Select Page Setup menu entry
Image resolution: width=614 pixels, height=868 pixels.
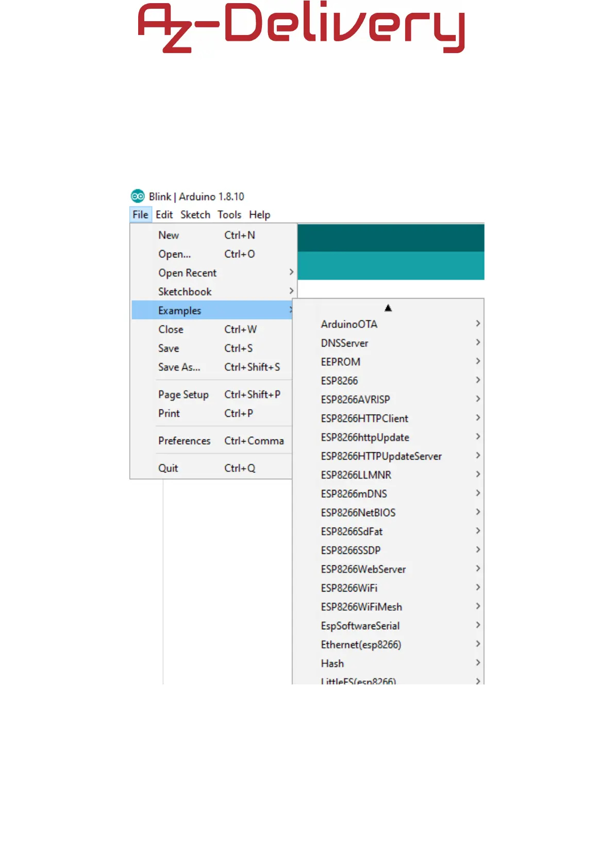click(212, 395)
